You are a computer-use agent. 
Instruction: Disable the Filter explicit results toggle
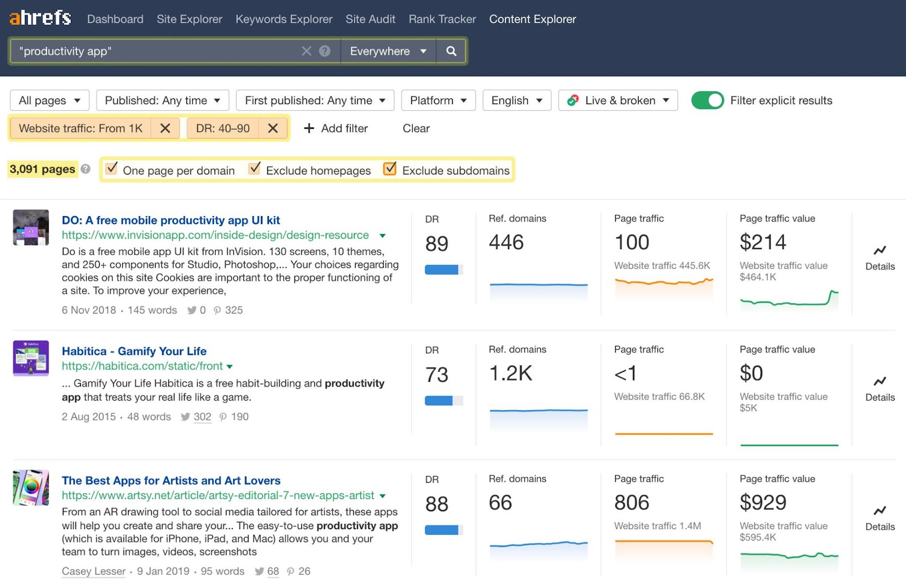point(708,100)
